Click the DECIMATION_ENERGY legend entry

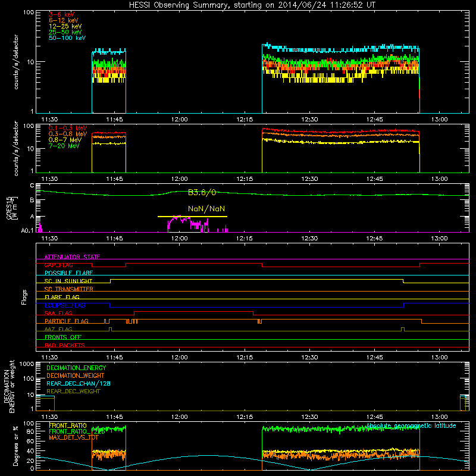76,368
